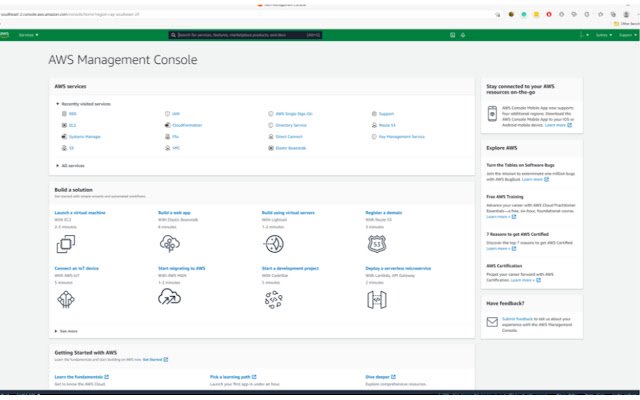The image size is (640, 400).
Task: Click the Elastic Beanstalk service icon
Action: pos(271,148)
